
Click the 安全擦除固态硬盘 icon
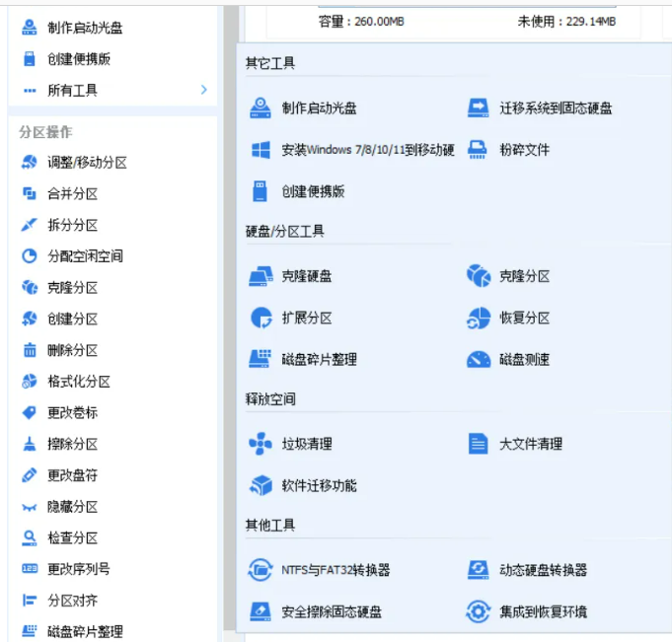pyautogui.click(x=261, y=611)
